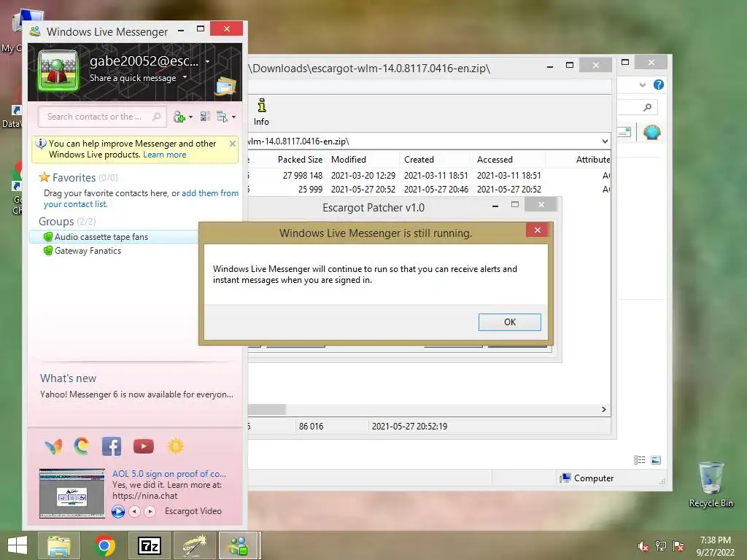Switch to large icons view in Explorer status bar
Screen dimensions: 747x560
pyautogui.click(x=656, y=460)
